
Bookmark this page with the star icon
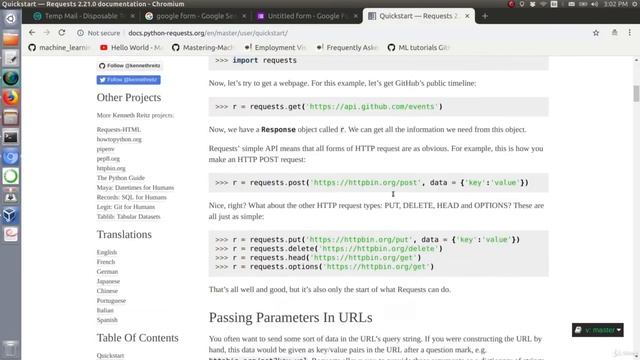(x=596, y=33)
